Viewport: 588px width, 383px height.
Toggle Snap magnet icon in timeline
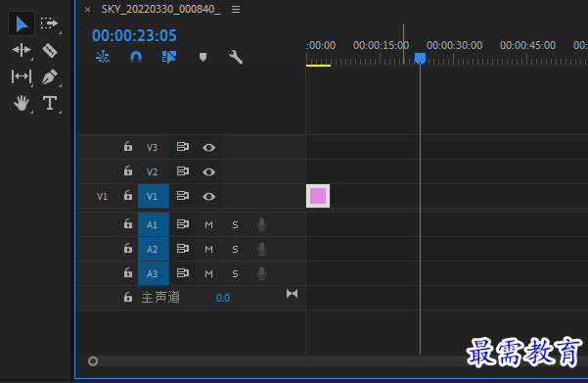click(x=136, y=57)
